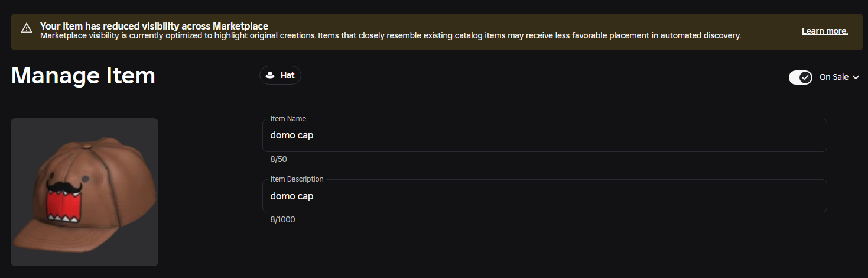Open the Learn more link

click(x=825, y=31)
